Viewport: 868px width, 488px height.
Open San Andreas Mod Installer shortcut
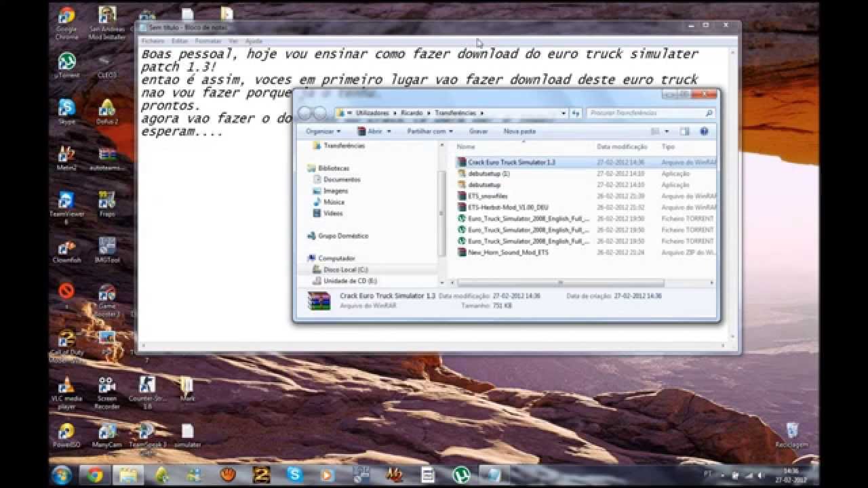(107, 22)
